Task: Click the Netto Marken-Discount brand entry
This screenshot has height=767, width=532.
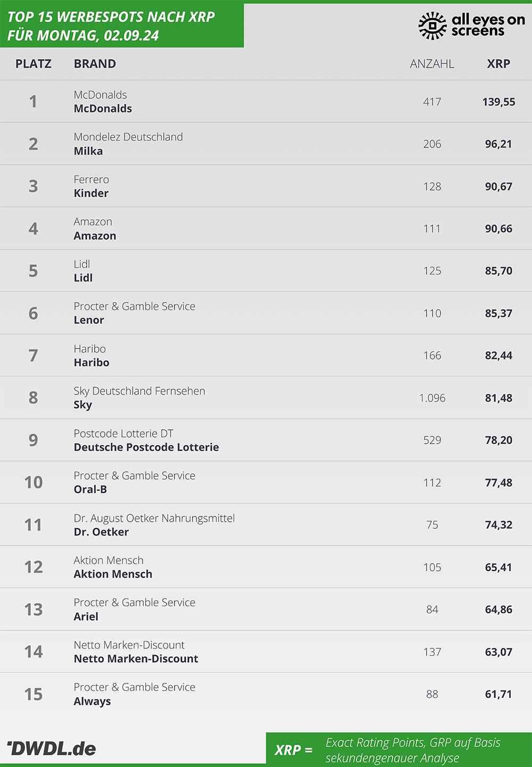Action: 136,658
